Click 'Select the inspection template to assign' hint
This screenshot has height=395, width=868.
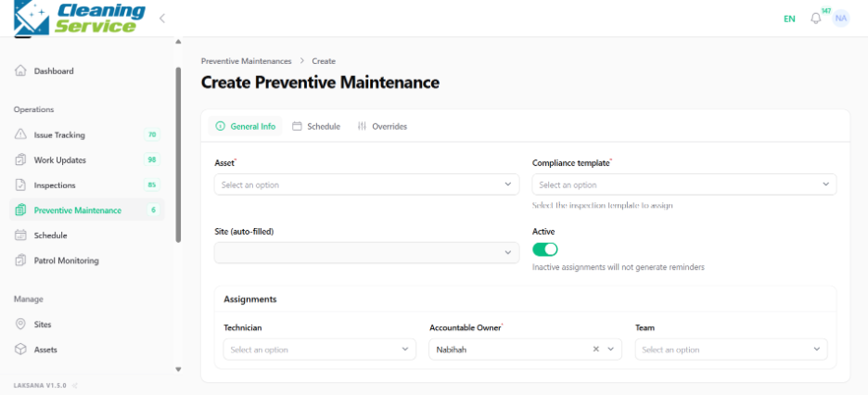[x=602, y=205]
